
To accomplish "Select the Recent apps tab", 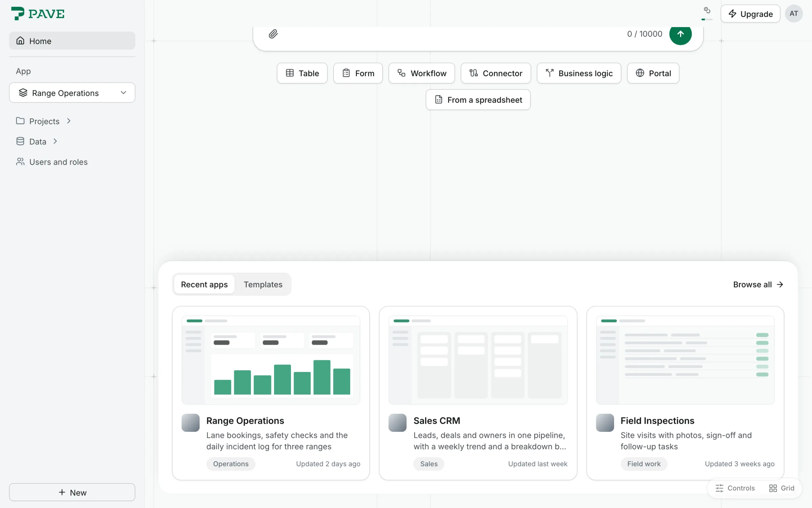I will pyautogui.click(x=204, y=284).
